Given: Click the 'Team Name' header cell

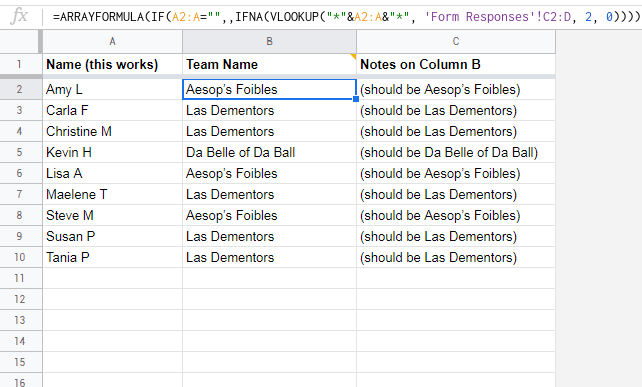Looking at the screenshot, I should click(x=269, y=64).
